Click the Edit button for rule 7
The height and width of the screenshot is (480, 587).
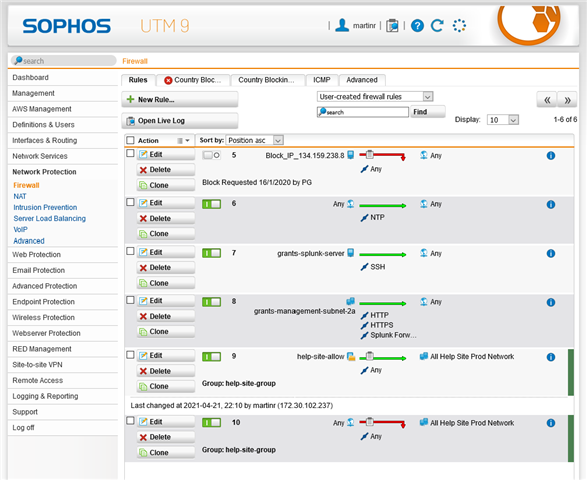tap(165, 252)
